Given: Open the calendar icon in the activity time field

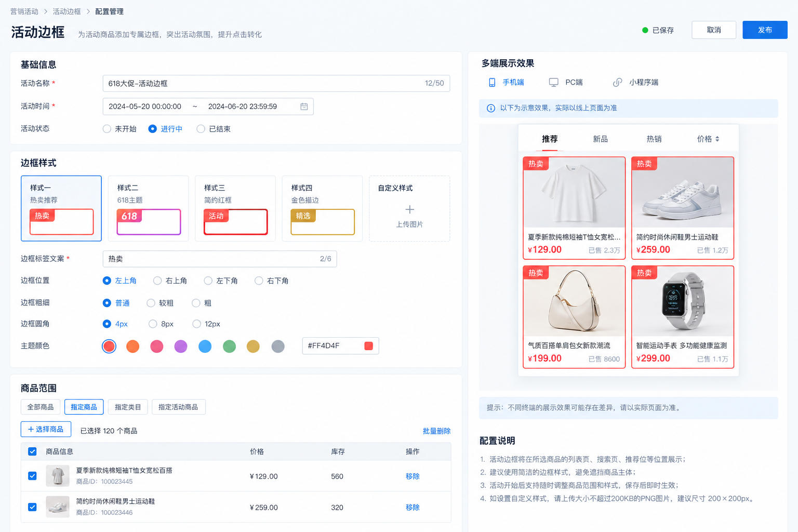Looking at the screenshot, I should click(x=304, y=107).
